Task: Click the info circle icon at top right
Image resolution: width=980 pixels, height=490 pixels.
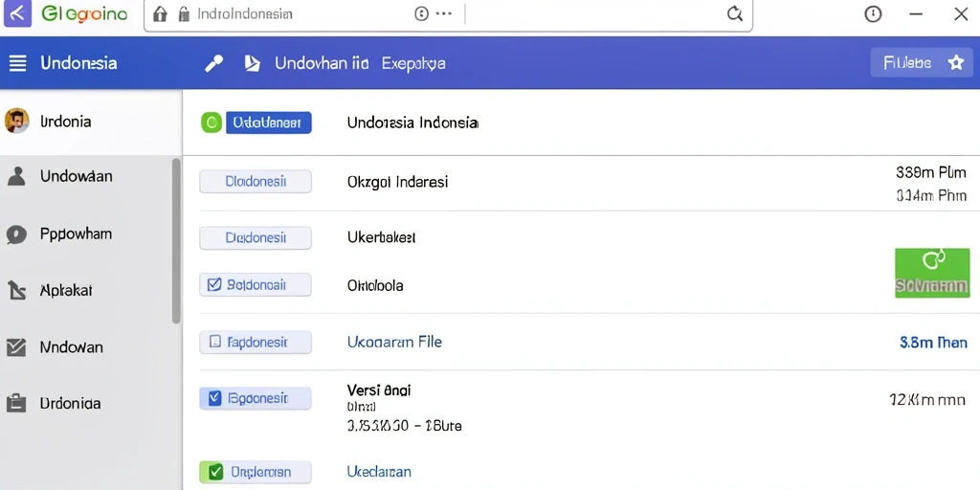Action: 873,13
